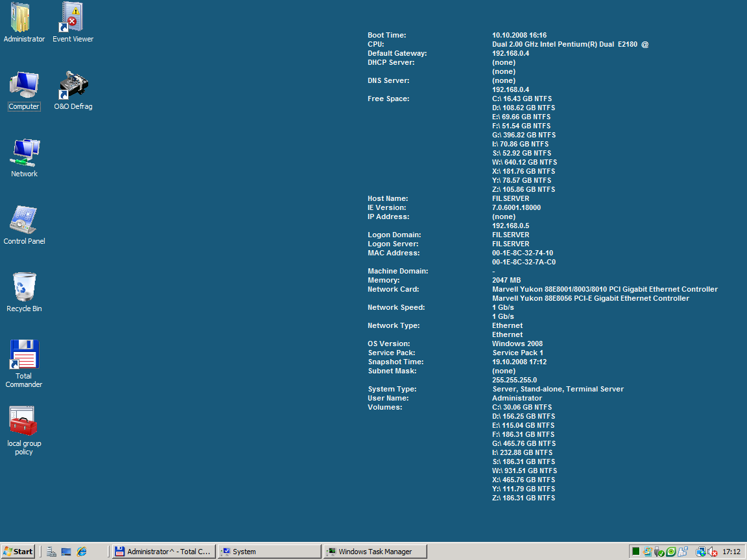Screen dimensions: 747x560
Task: Switch to Total Commander taskbar button
Action: [x=164, y=552]
